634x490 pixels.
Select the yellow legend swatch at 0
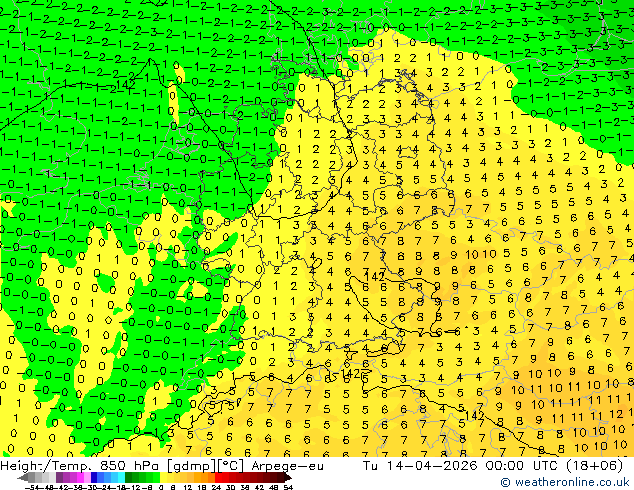click(x=163, y=477)
